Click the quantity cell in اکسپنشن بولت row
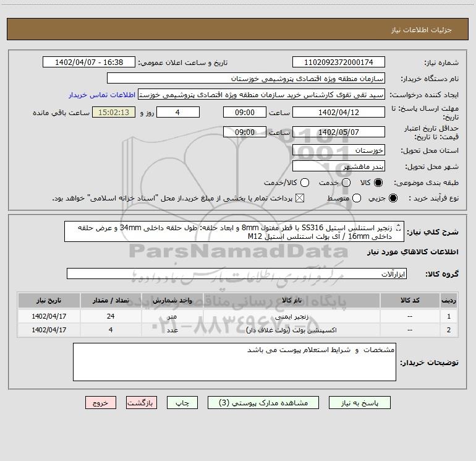This screenshot has height=461, width=476. tap(111, 330)
